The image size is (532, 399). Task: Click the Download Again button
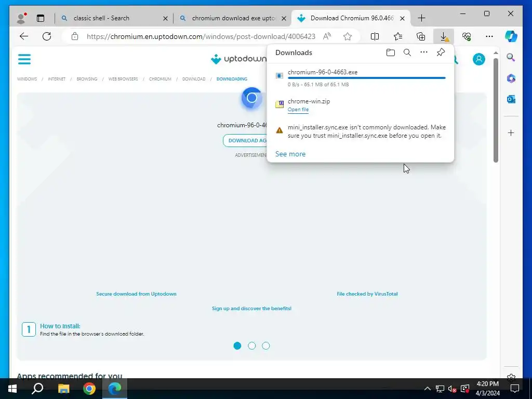245,140
